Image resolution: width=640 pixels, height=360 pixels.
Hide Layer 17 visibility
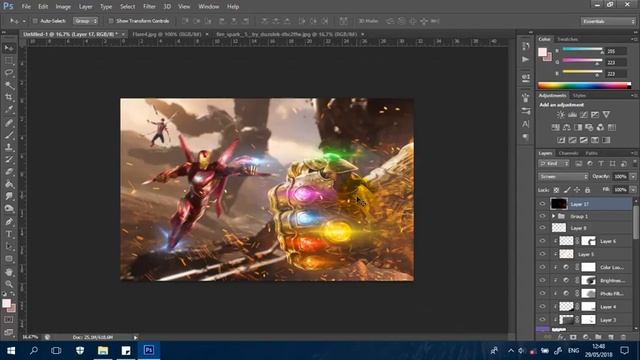click(542, 204)
